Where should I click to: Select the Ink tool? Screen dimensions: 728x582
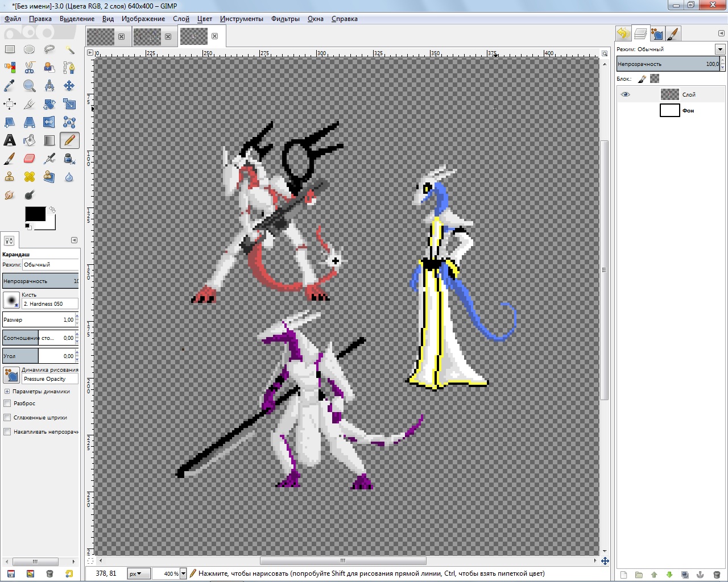(69, 159)
